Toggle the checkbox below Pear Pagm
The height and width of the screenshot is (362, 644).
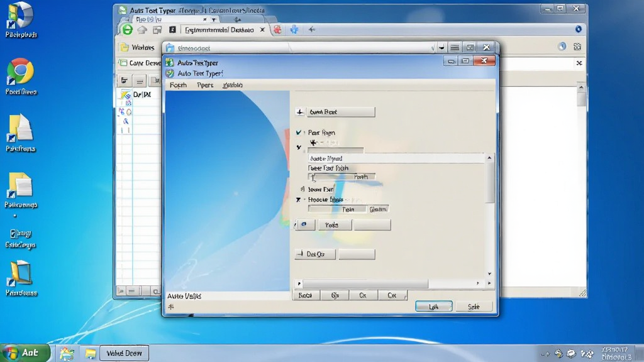[x=299, y=147]
